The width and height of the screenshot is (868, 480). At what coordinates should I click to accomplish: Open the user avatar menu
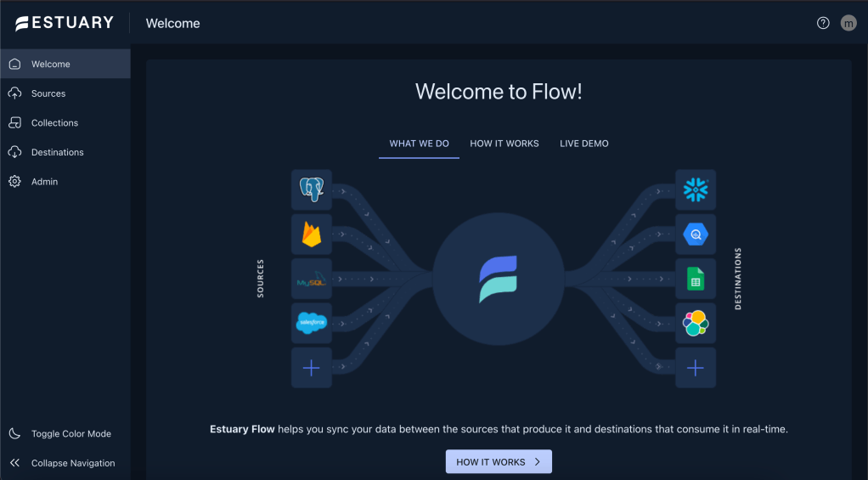coord(848,23)
